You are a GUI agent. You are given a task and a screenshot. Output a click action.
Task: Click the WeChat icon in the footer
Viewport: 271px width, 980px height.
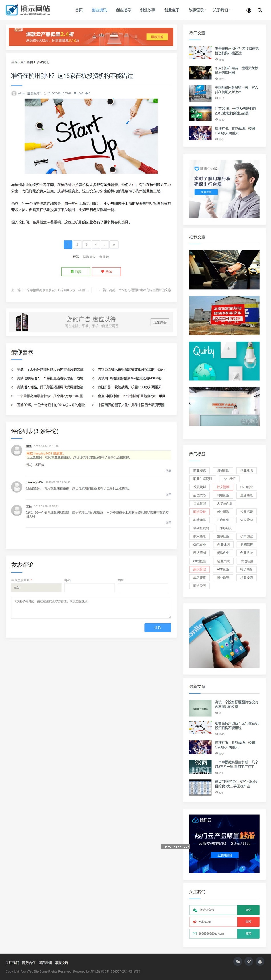(238, 961)
